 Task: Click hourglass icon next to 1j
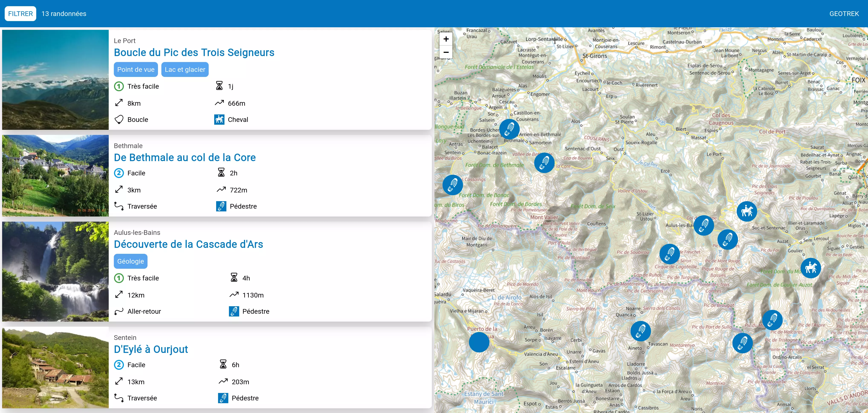219,86
